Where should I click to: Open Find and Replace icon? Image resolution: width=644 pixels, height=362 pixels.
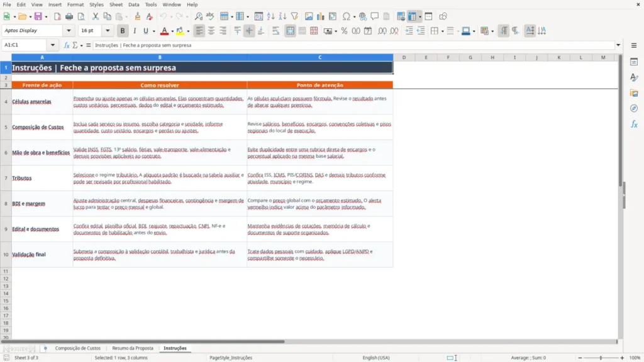198,16
